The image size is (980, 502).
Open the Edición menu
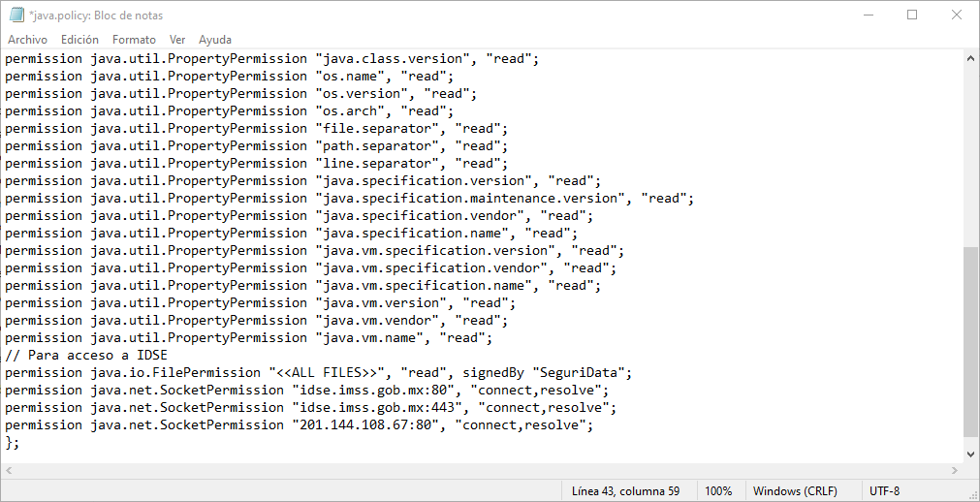tap(79, 40)
